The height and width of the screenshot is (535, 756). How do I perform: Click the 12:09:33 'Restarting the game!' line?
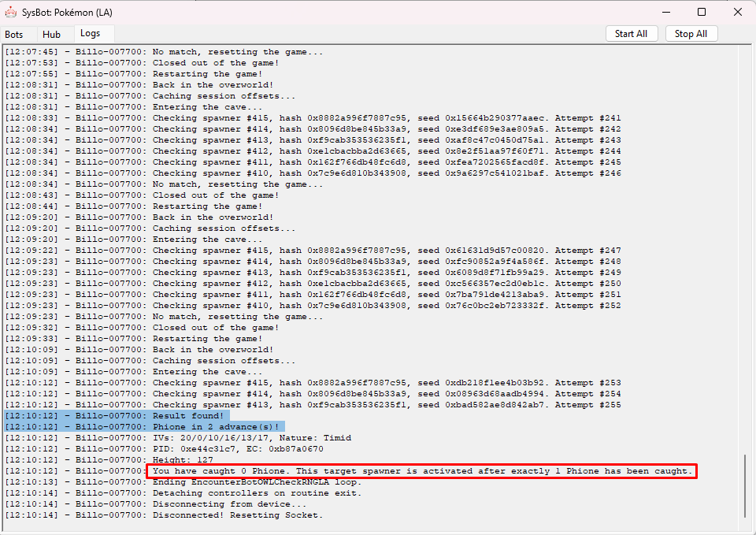tap(134, 339)
